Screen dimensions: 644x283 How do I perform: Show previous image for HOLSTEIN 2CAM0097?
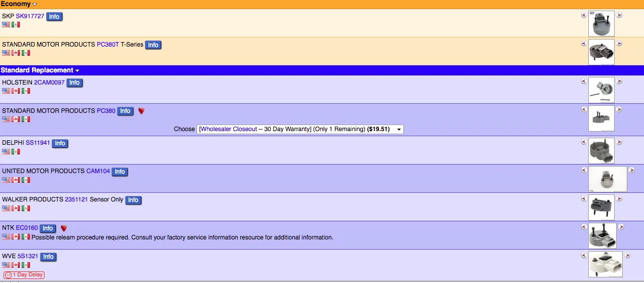[584, 81]
